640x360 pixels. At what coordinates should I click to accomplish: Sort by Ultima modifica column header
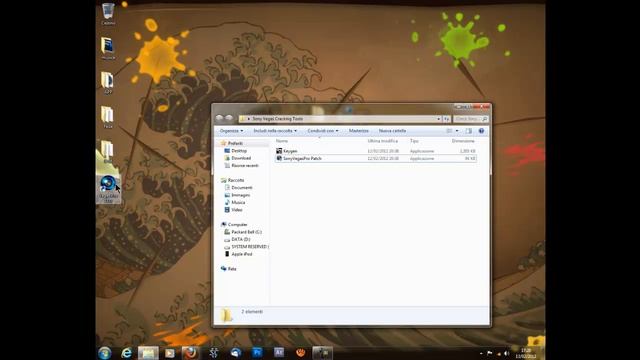(382, 141)
